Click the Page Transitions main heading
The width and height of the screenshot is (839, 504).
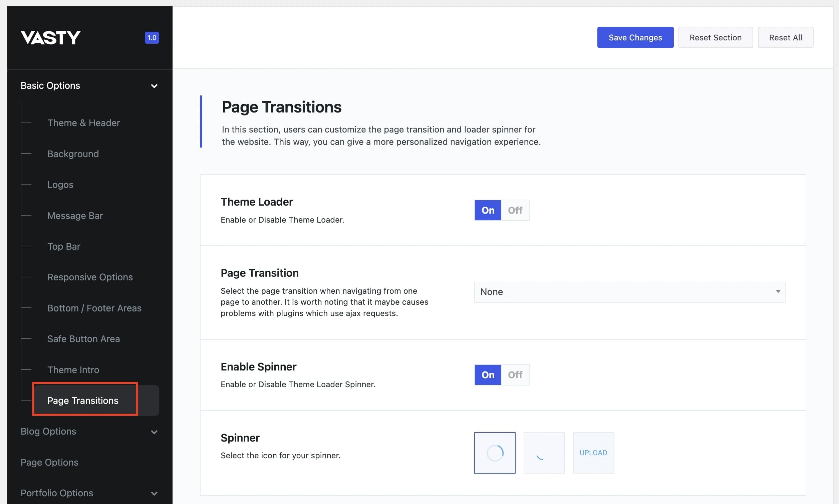(281, 107)
